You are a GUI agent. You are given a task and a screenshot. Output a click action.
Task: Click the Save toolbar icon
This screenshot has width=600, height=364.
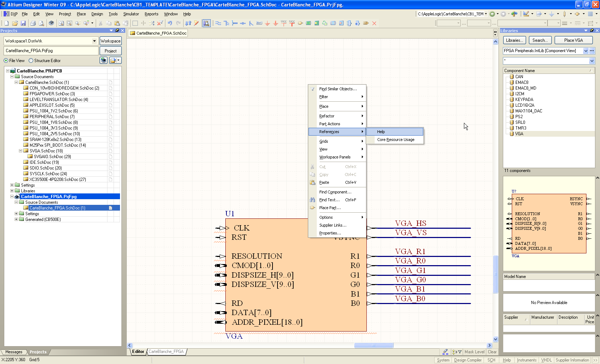23,23
